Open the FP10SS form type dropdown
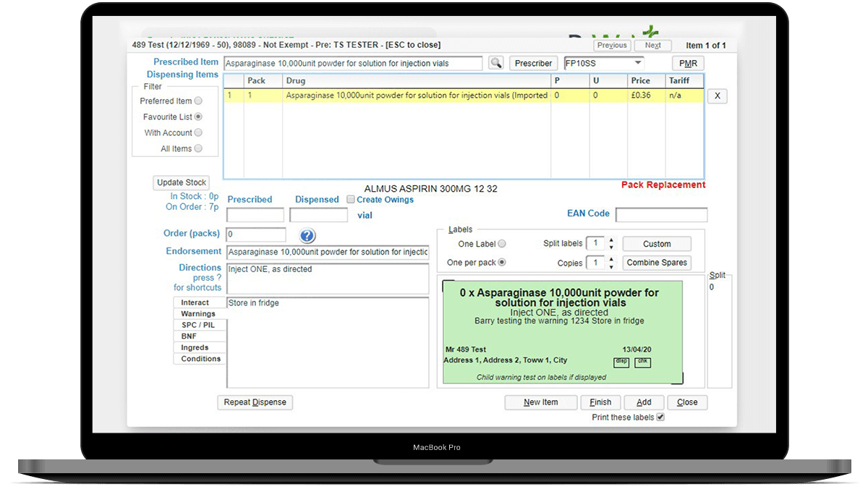Screen dimensions: 868x492 [x=637, y=64]
